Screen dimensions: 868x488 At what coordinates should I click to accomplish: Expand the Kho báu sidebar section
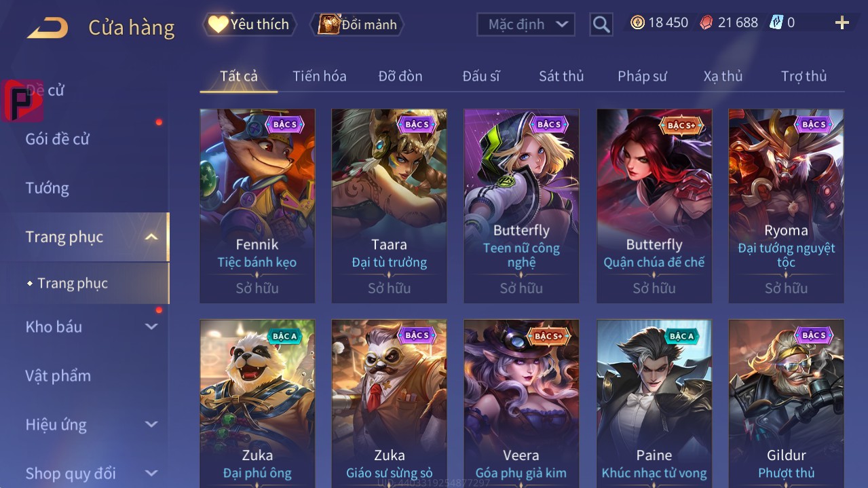(x=151, y=326)
